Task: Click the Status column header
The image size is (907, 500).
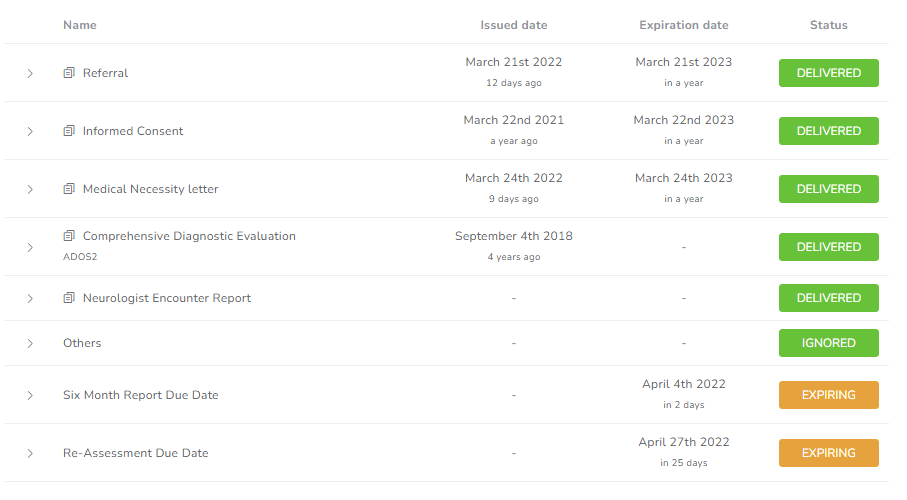Action: tap(828, 25)
